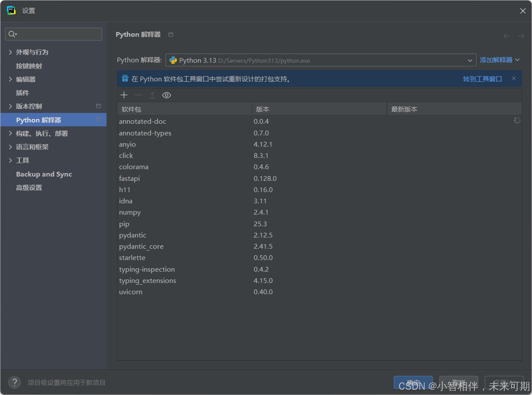The image size is (532, 395).
Task: Select the starlette package row
Action: pyautogui.click(x=319, y=257)
